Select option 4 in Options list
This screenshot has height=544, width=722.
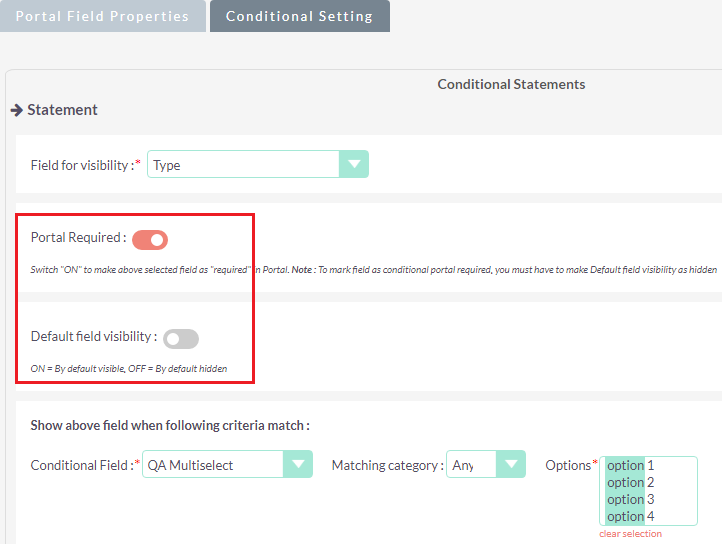pyautogui.click(x=630, y=516)
